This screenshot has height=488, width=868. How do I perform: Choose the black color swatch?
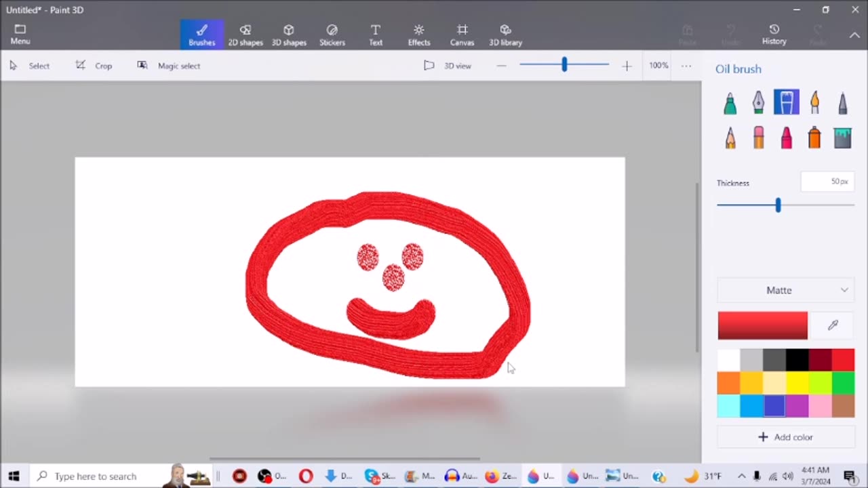click(x=797, y=360)
